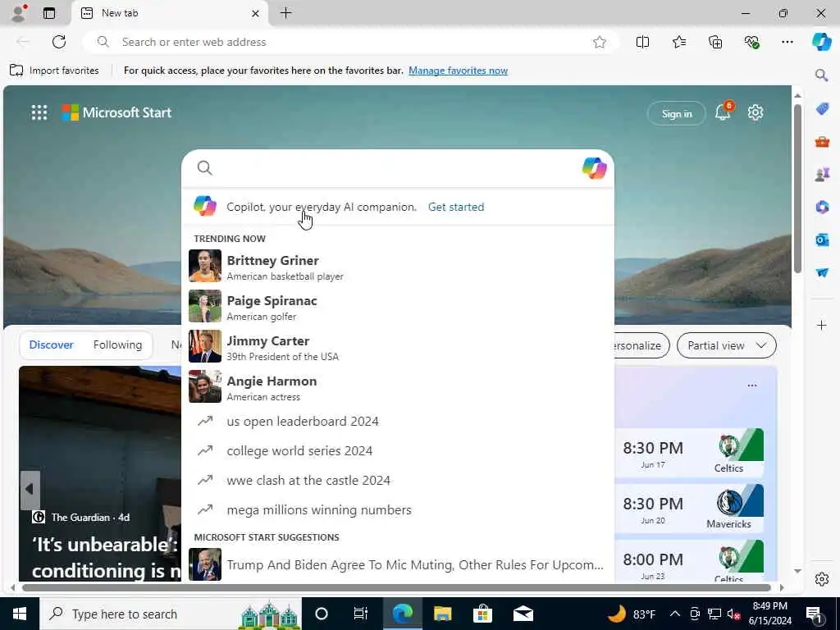This screenshot has height=630, width=840.
Task: Open the tab actions menu icon
Action: (x=49, y=13)
